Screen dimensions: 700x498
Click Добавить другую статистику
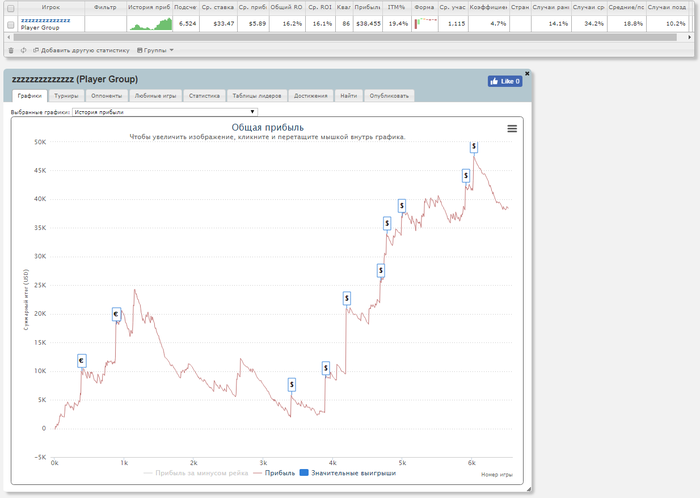(80, 50)
